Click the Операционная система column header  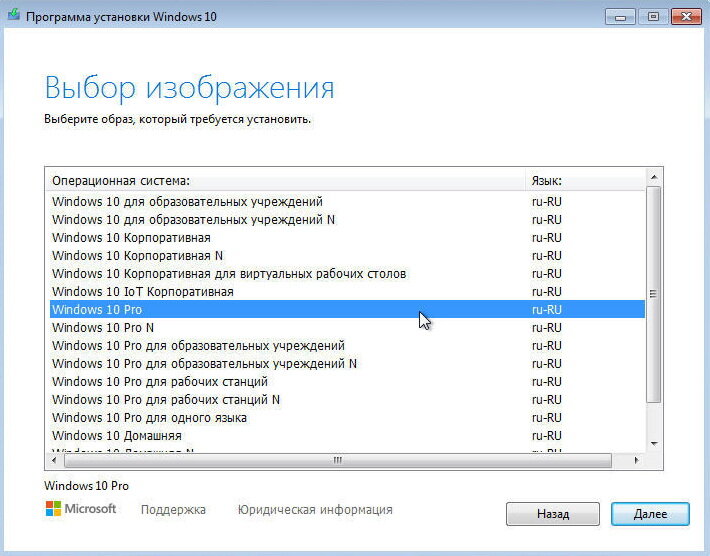pos(285,181)
